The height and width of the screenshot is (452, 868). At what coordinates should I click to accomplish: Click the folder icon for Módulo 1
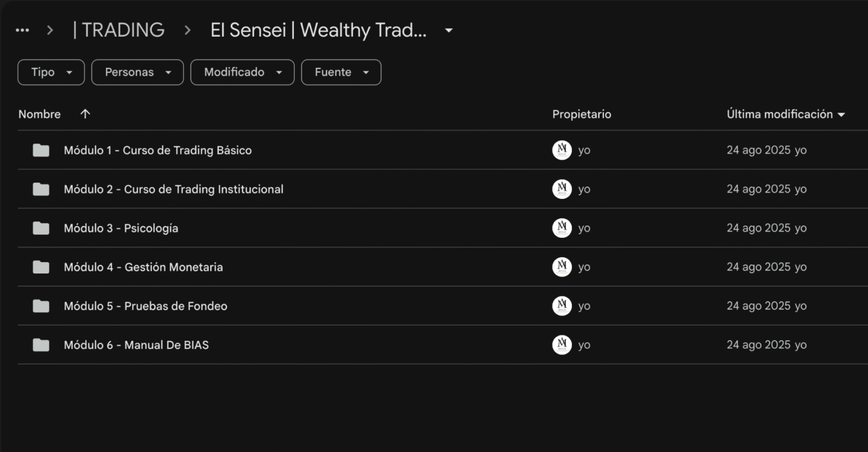coord(41,150)
